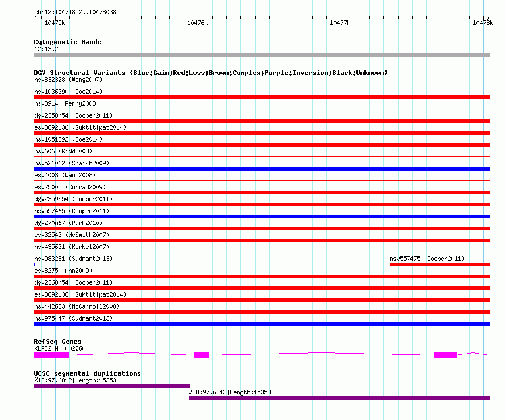Viewport: 506px width, 420px height.
Task: Click the 10475k ruler position label
Action: pos(55,23)
